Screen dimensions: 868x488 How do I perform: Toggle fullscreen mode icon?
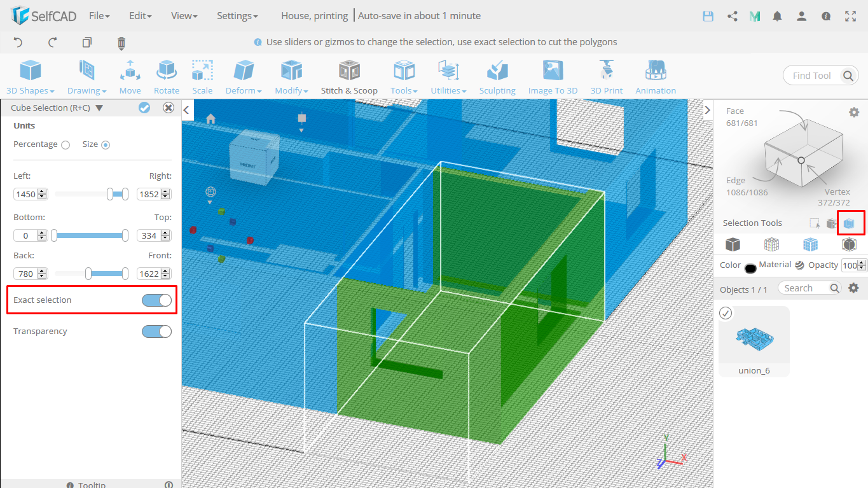tap(850, 17)
